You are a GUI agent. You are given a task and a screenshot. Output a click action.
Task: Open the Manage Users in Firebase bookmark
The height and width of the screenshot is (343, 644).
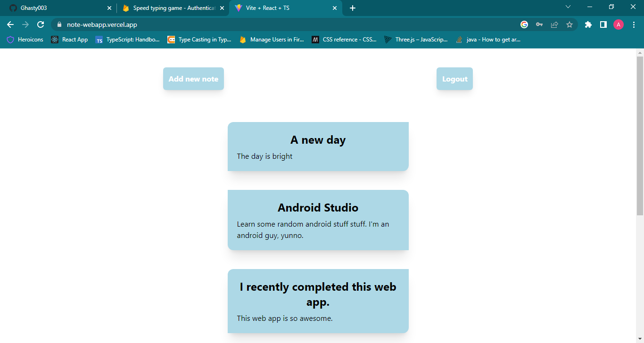272,40
